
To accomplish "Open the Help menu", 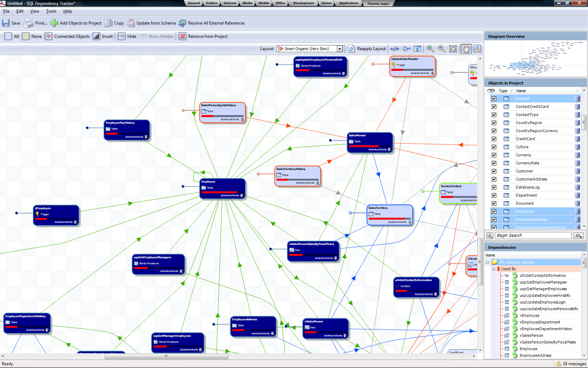I will click(68, 11).
